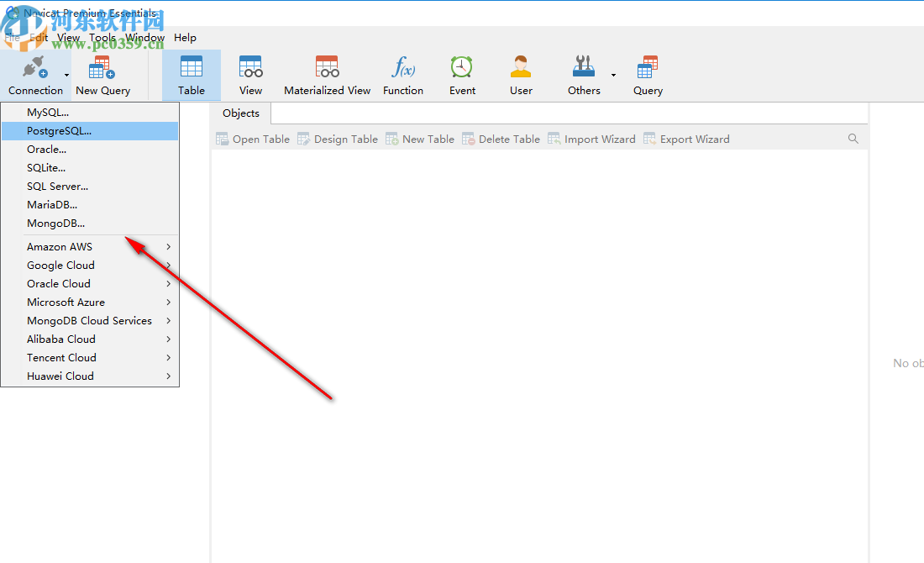
Task: Switch to the Objects tab
Action: [241, 113]
